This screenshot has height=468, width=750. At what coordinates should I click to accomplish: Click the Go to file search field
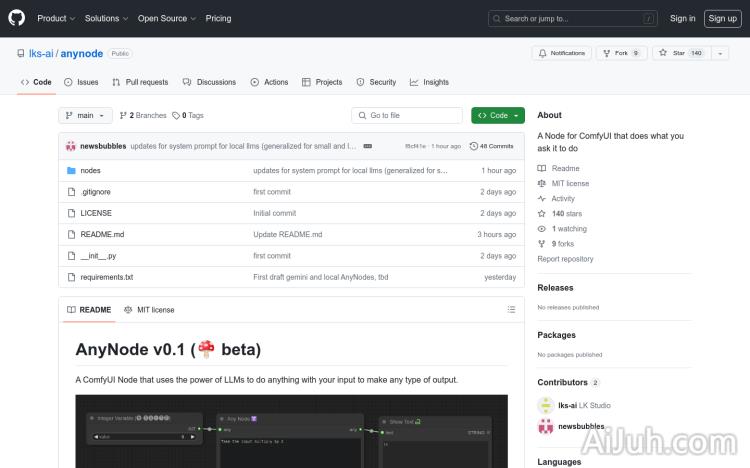coord(407,115)
